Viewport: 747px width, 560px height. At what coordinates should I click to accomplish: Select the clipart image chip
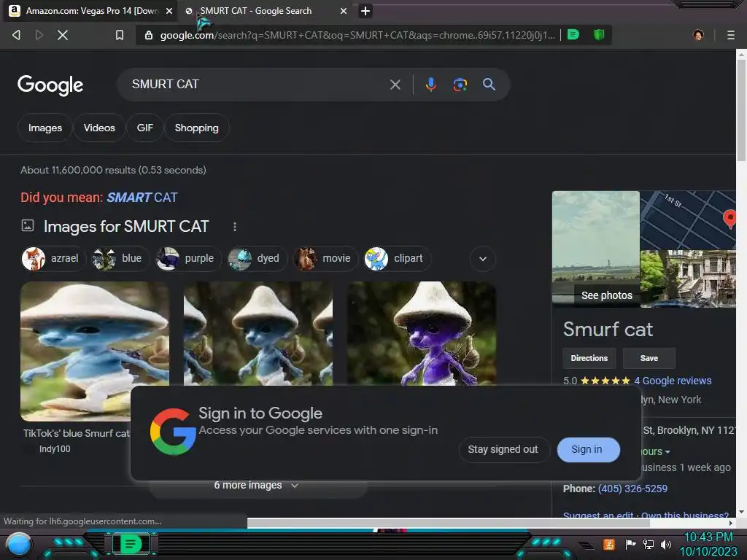(397, 259)
